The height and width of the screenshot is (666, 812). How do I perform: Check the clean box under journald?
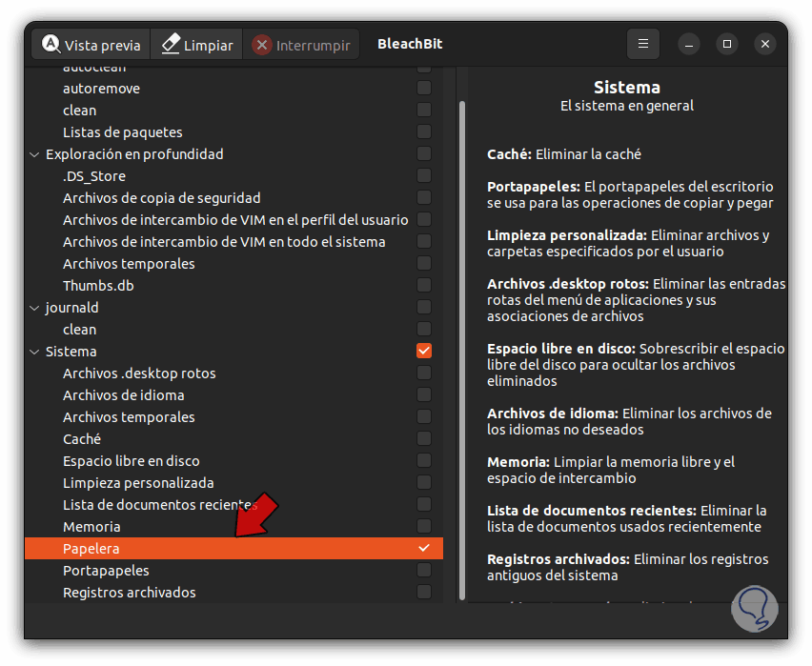click(424, 329)
